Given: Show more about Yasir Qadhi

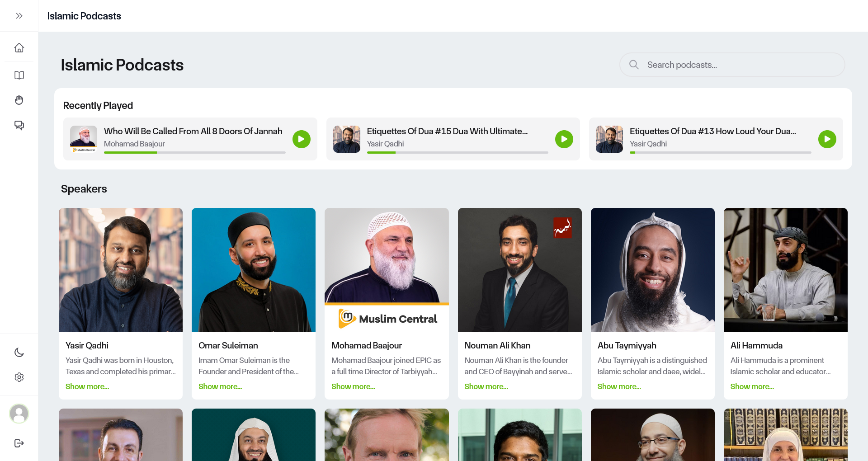Looking at the screenshot, I should 87,386.
